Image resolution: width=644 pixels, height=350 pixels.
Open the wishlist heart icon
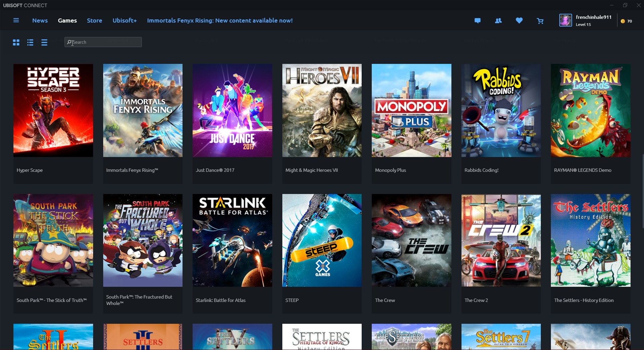[519, 21]
